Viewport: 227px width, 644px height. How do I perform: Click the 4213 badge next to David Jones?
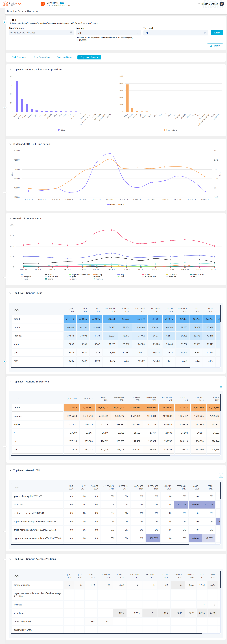[62, 3]
